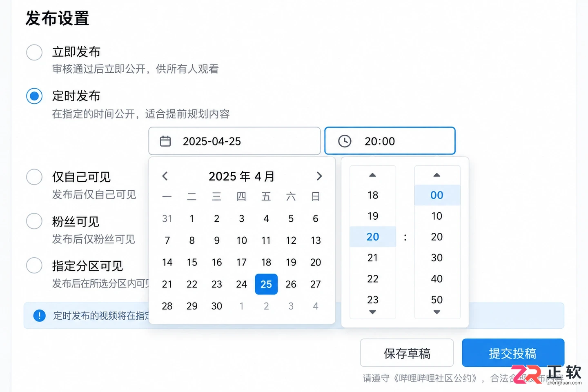Choose hour 23 in the time picker
The height and width of the screenshot is (392, 588).
coord(373,300)
